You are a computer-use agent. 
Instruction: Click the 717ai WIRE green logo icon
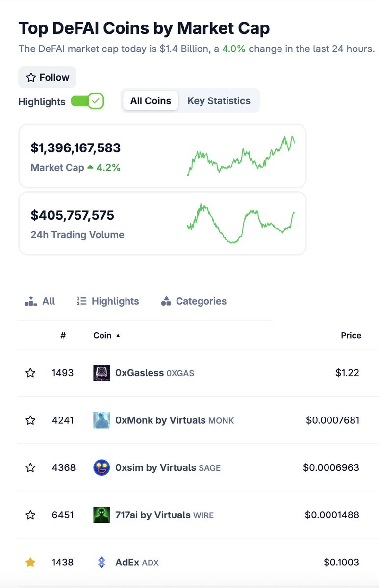point(101,515)
